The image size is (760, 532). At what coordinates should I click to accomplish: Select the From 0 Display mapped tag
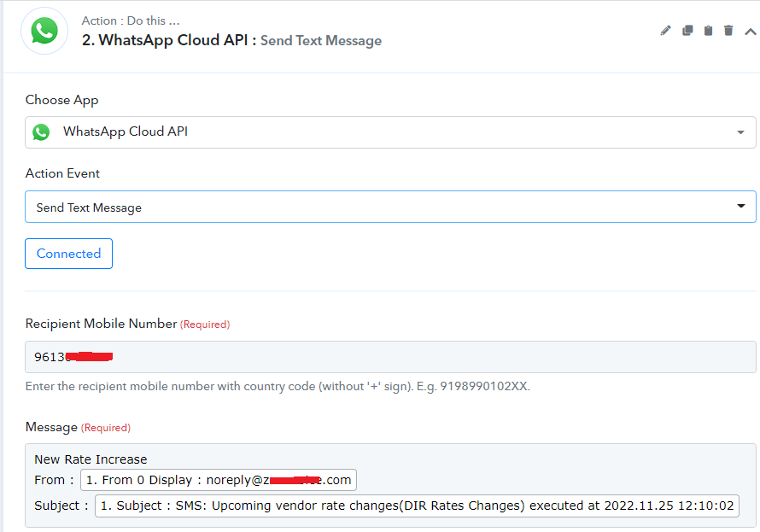219,480
